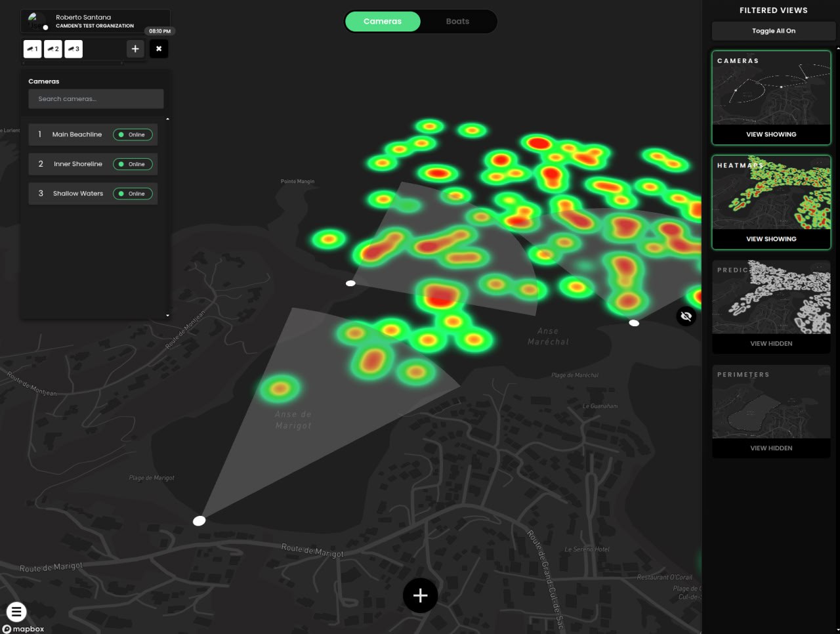Screen dimensions: 840x634
Task: Click the Anse de Marigot map label
Action: click(293, 420)
